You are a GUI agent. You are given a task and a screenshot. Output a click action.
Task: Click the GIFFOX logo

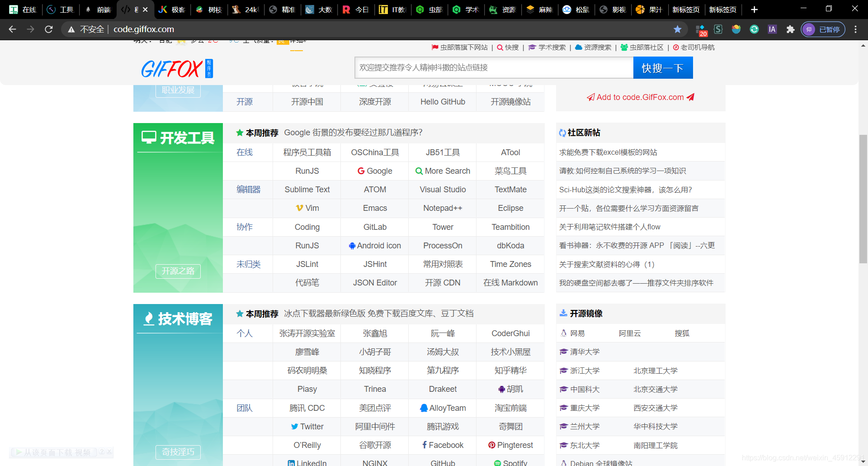click(x=177, y=69)
